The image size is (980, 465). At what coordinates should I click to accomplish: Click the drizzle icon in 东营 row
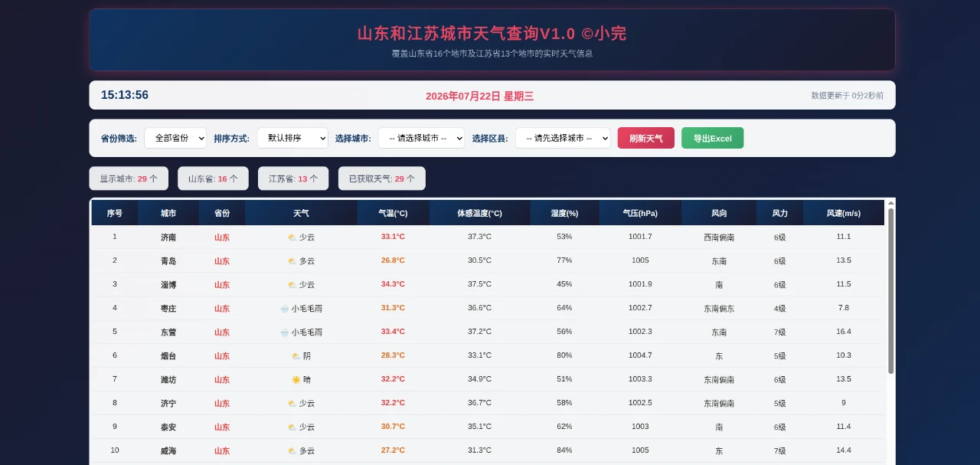(285, 332)
